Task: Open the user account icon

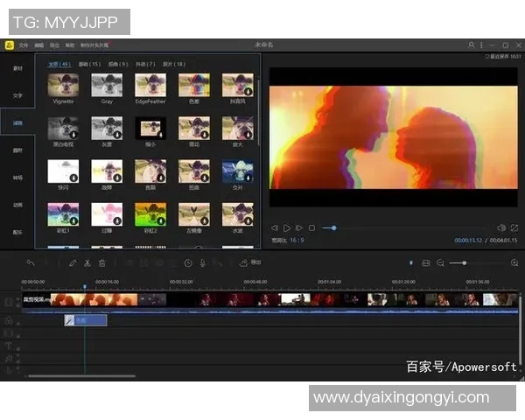Action: (x=471, y=45)
